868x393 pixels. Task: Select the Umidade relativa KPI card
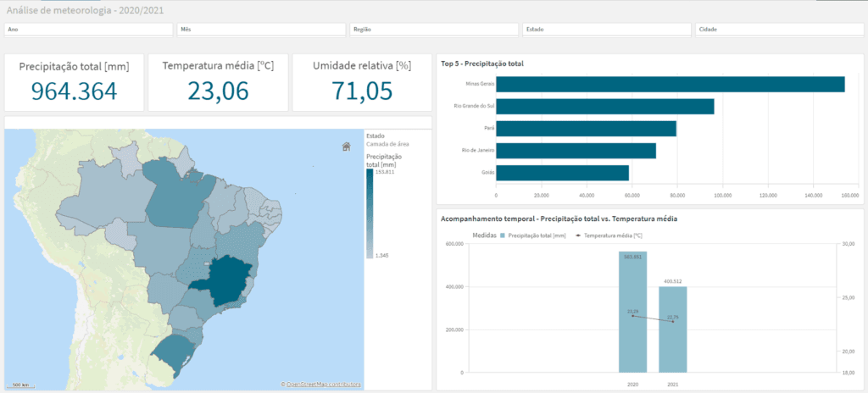[362, 83]
